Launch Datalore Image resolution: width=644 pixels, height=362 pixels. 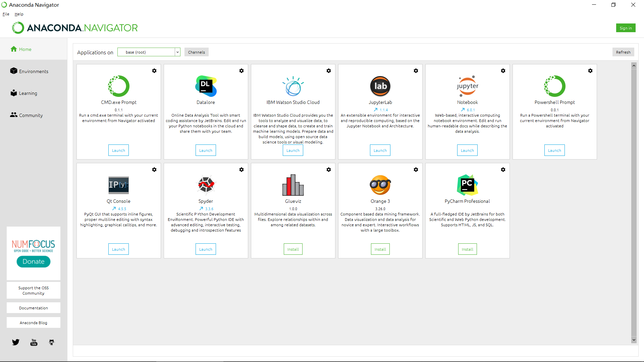[x=206, y=150]
